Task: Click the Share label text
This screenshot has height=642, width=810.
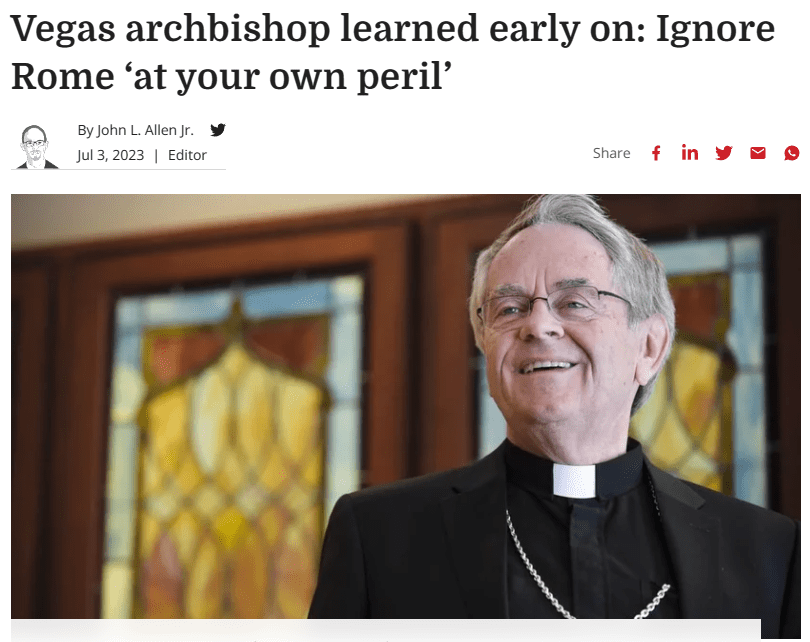Action: pyautogui.click(x=612, y=153)
